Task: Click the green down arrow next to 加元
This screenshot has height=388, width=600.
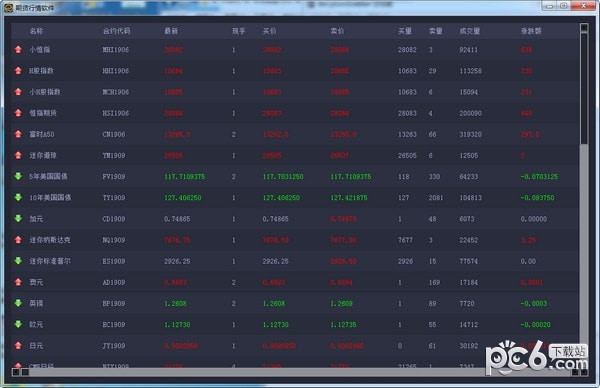Action: pos(18,218)
